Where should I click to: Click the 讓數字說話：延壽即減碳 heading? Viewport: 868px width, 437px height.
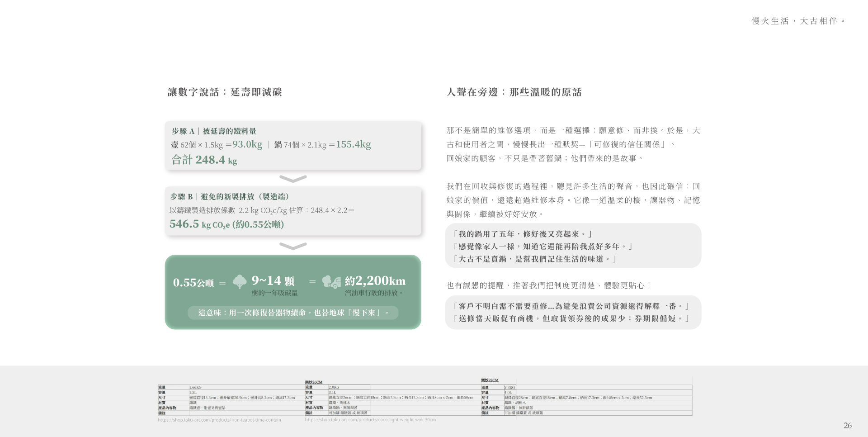(x=225, y=92)
